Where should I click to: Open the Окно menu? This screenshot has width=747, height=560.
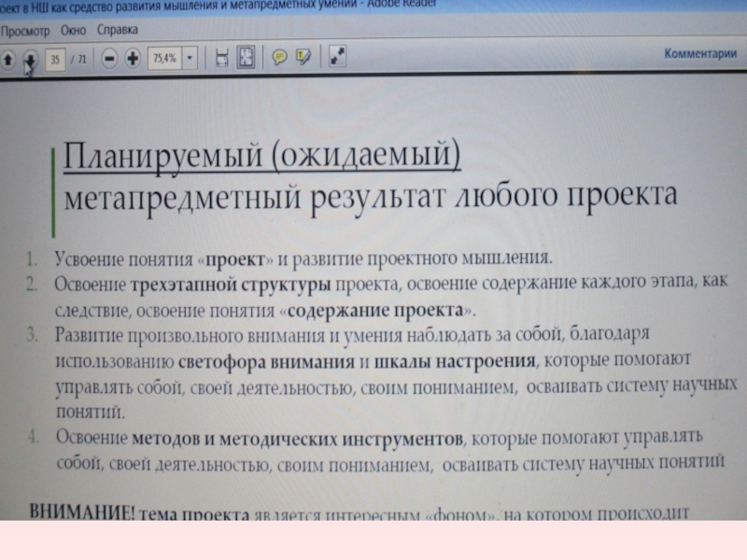click(x=74, y=31)
